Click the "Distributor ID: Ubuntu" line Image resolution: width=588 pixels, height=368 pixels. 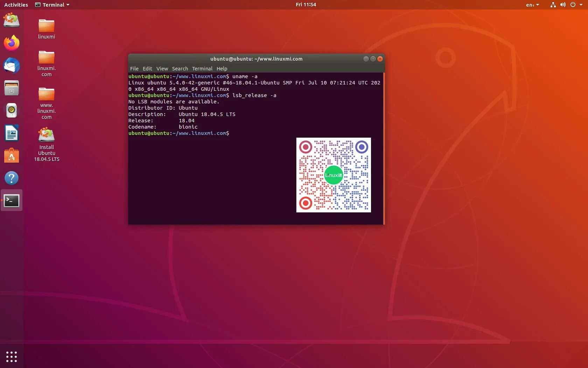[163, 108]
